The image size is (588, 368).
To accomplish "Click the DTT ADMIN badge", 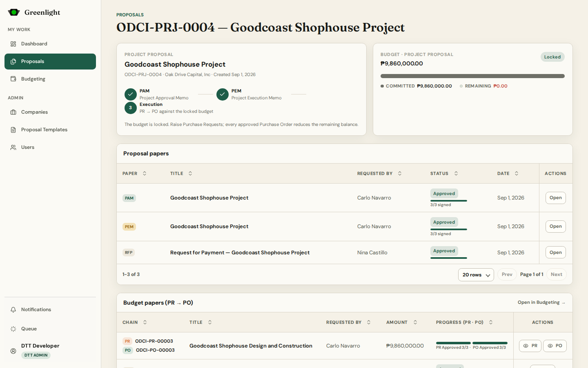I will click(x=36, y=355).
